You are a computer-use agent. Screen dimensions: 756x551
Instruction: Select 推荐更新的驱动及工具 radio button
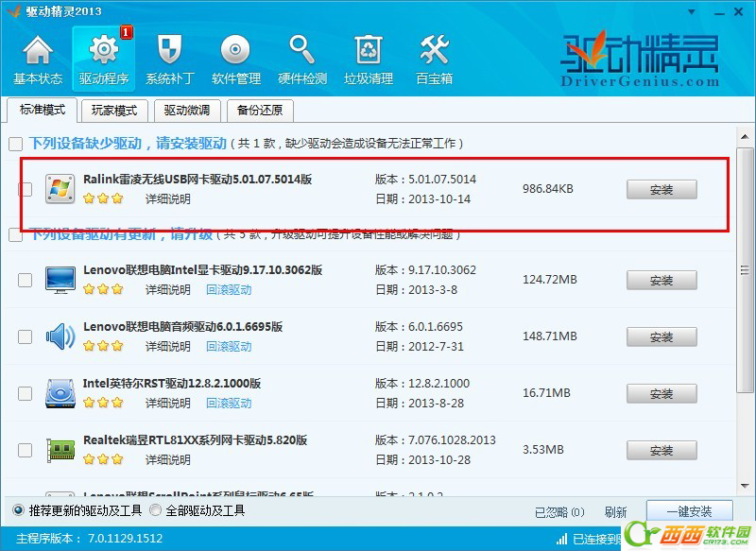18,510
